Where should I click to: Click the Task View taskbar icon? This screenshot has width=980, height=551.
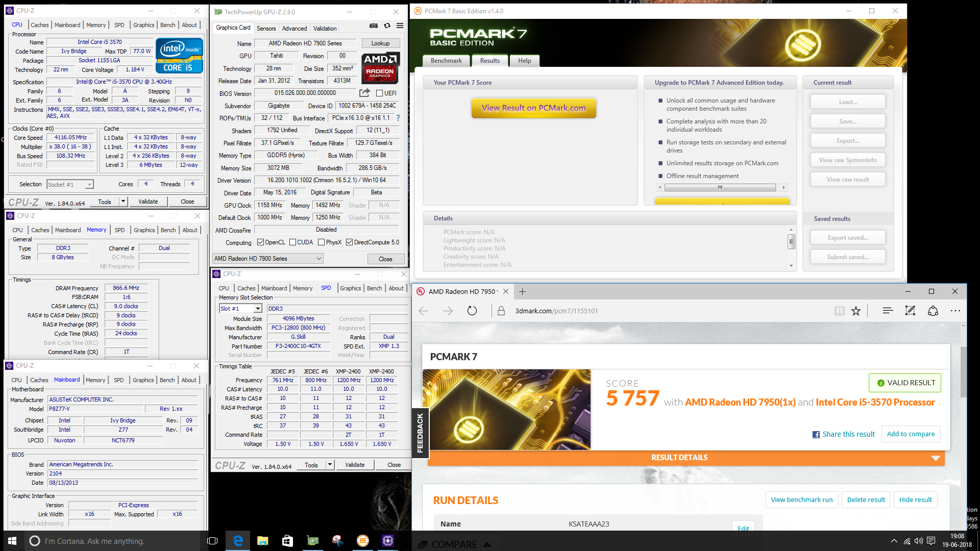[212, 541]
